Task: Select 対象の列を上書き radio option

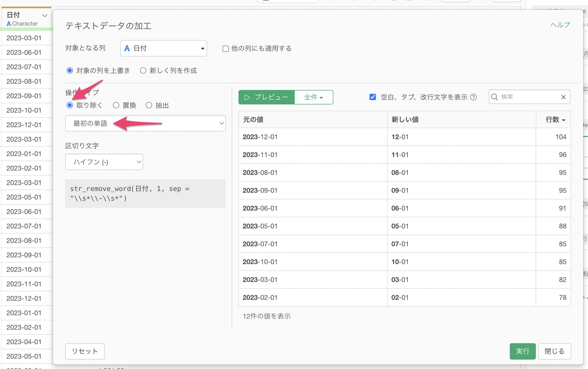Action: coord(70,71)
